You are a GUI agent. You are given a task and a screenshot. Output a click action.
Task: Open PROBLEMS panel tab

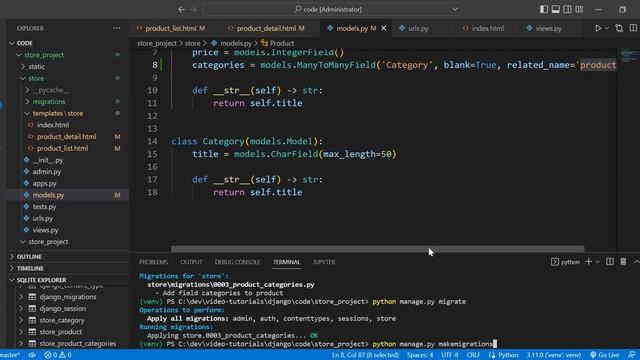pyautogui.click(x=153, y=262)
